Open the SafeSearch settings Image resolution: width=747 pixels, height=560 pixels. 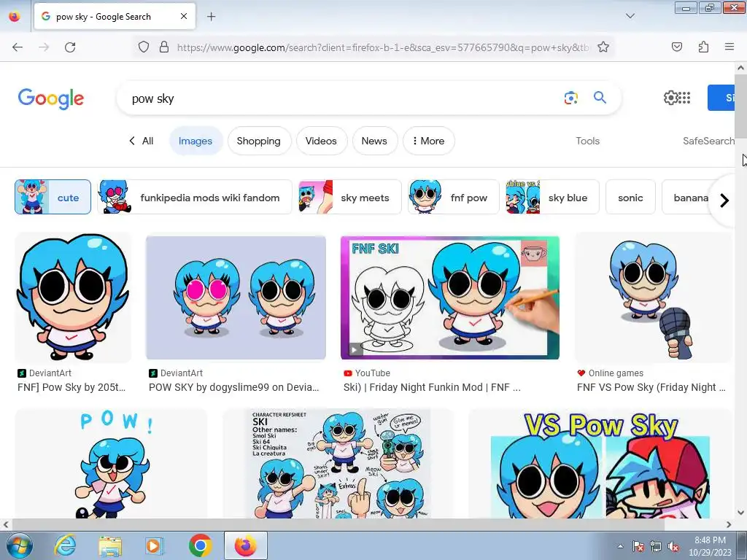(x=708, y=141)
